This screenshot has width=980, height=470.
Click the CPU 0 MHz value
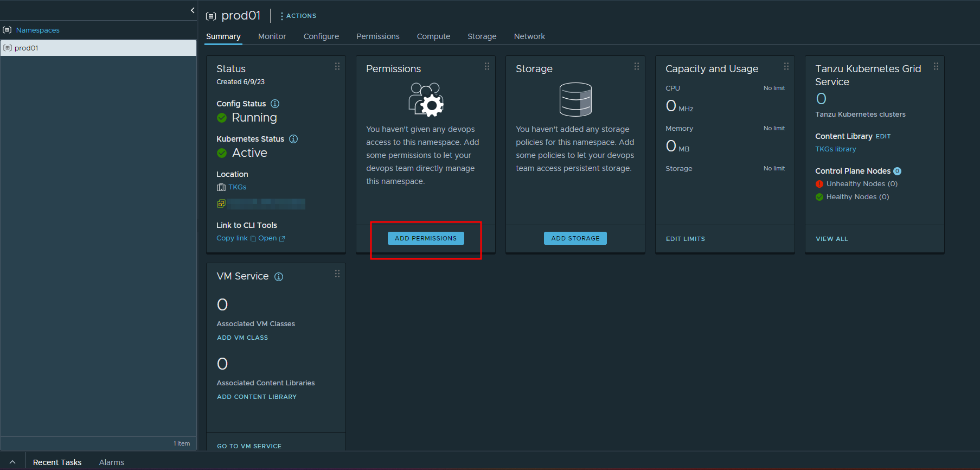(680, 106)
